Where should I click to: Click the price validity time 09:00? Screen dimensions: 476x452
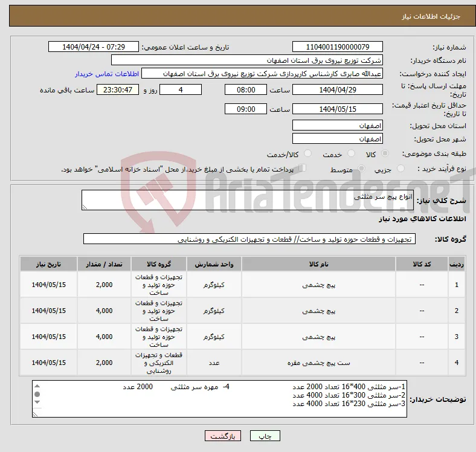coord(246,109)
